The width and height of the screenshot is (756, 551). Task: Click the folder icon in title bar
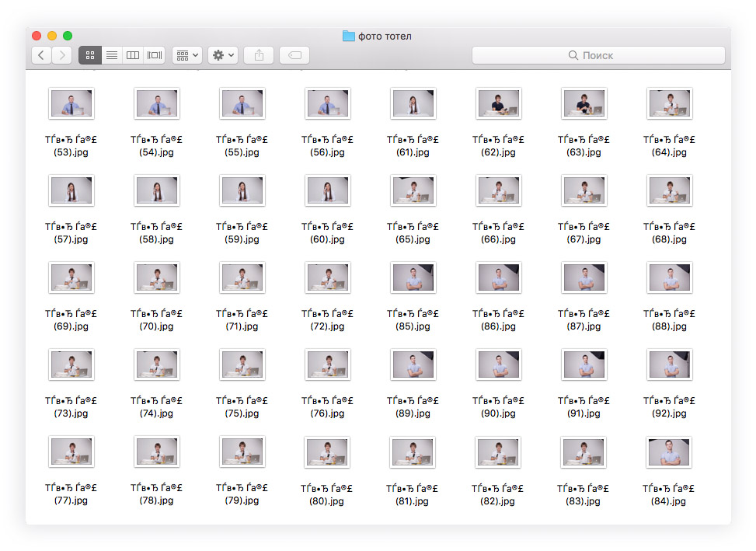[349, 37]
